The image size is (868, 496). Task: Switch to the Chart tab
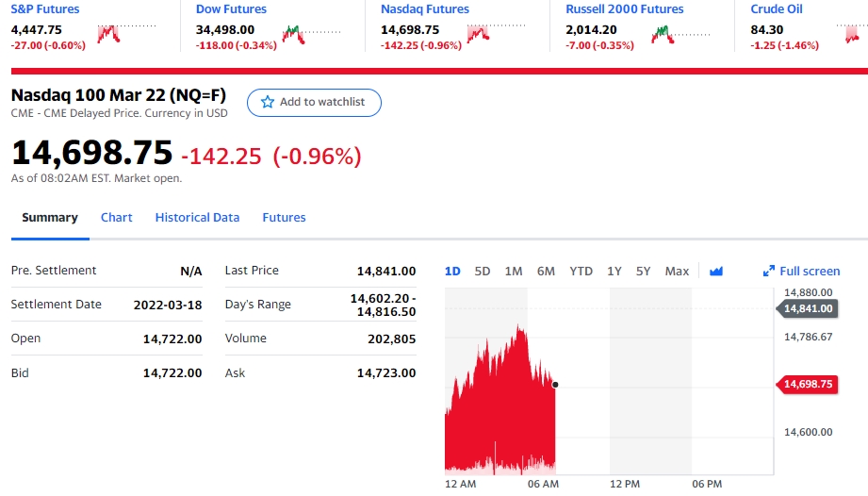(116, 218)
